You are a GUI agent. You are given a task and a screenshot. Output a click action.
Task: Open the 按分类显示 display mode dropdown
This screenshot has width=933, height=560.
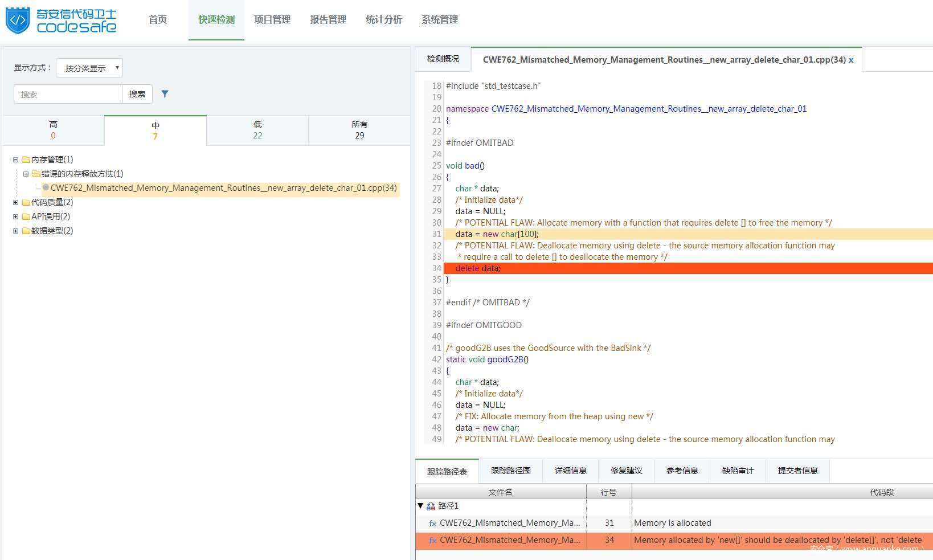coord(89,68)
